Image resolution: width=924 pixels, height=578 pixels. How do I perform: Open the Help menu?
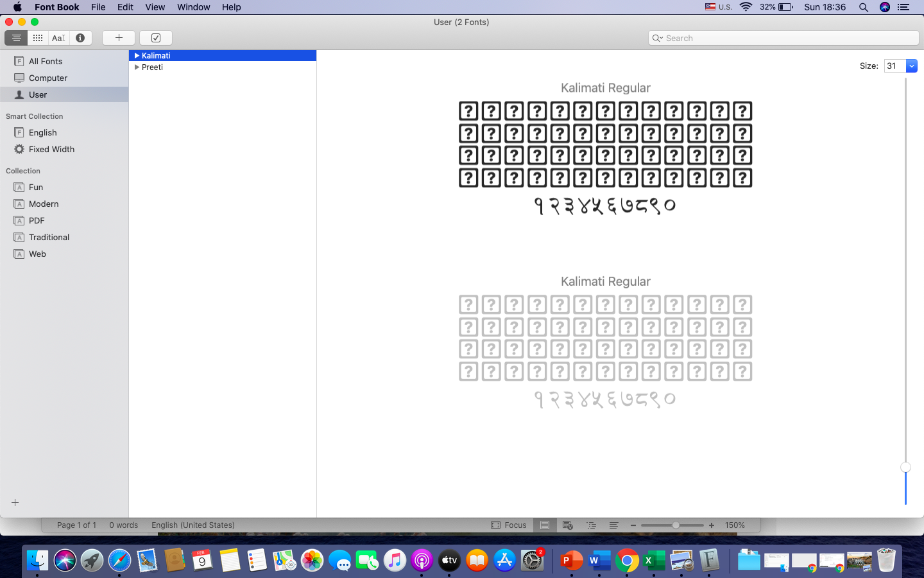232,7
